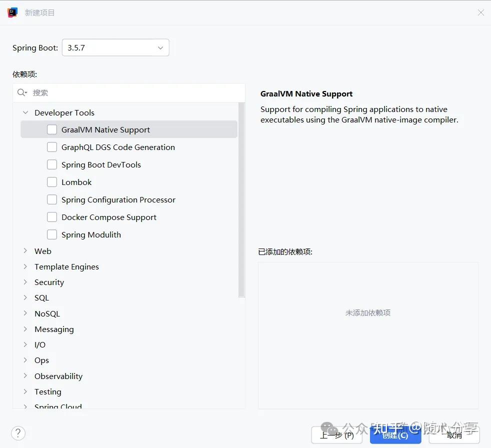Expand the Security category chevron
The height and width of the screenshot is (448, 491).
point(25,282)
